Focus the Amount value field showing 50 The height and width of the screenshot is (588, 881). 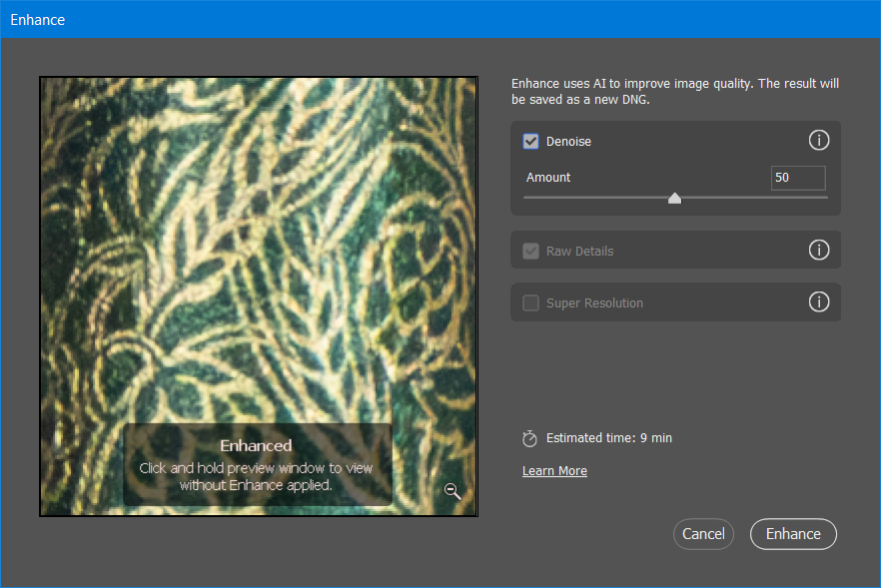click(x=798, y=178)
